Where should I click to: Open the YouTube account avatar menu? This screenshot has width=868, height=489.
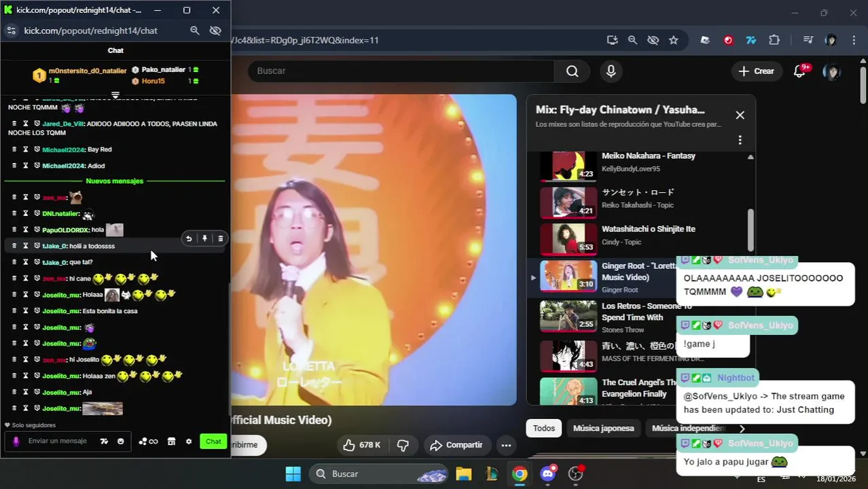(831, 71)
